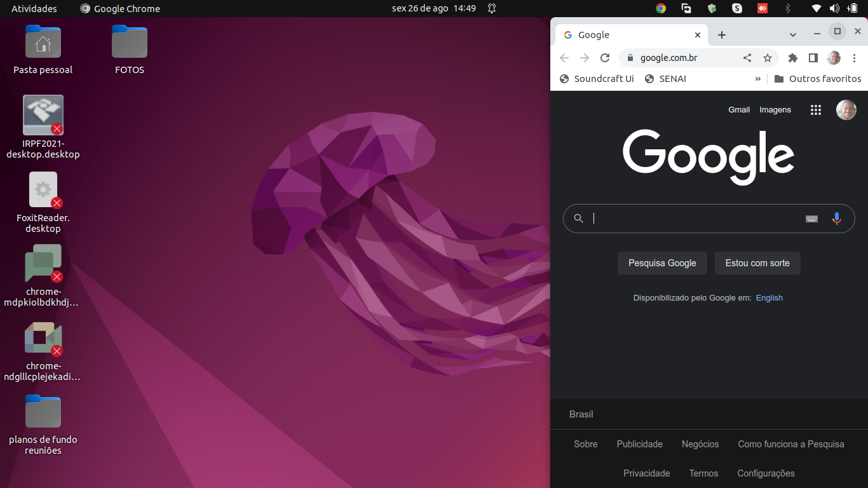The width and height of the screenshot is (868, 488).
Task: Click the magnifier icon in search box
Action: 578,219
